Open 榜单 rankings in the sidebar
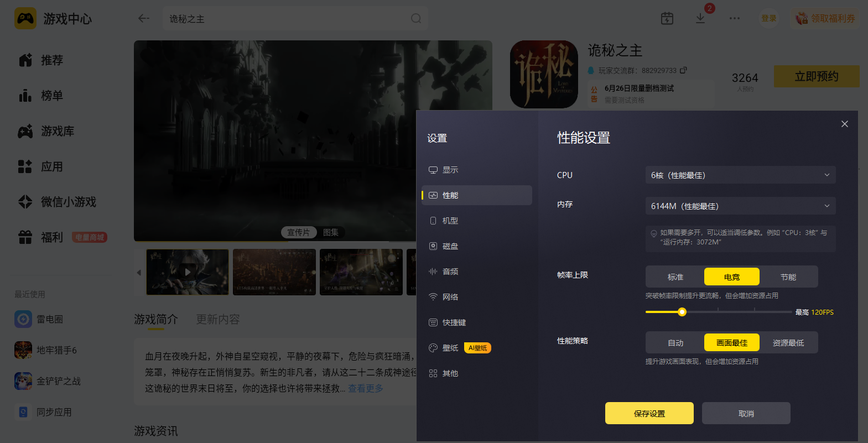 point(41,96)
